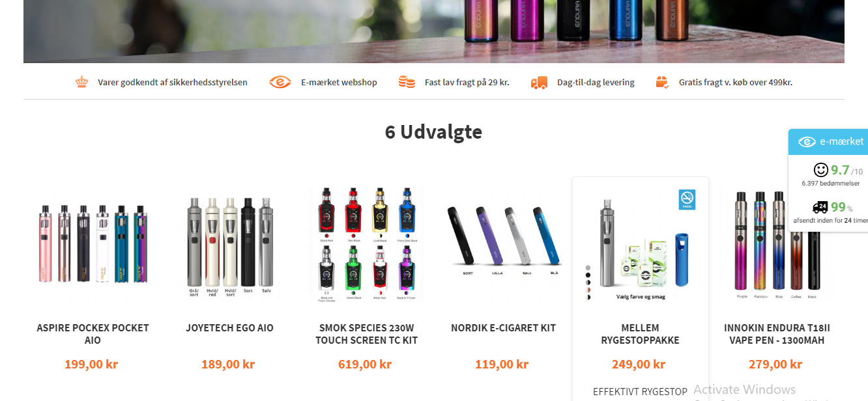Click the smiley rating icon in the e-mærket widget
This screenshot has height=401, width=868.
(821, 170)
